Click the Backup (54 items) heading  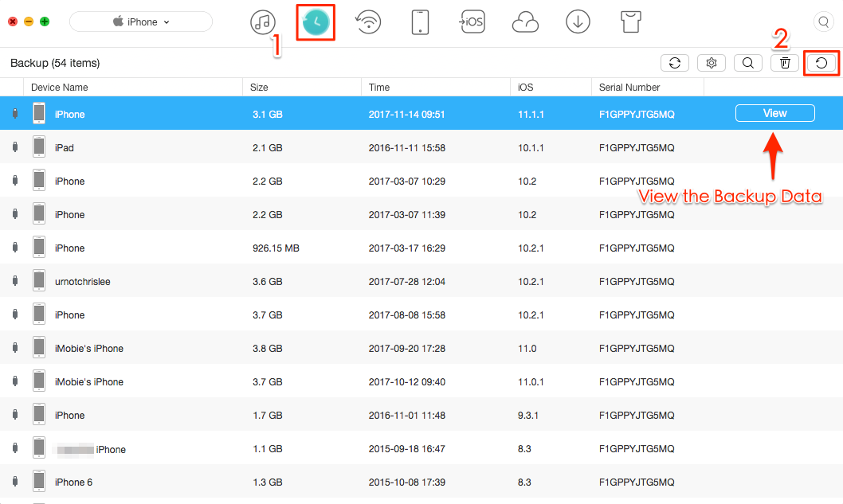click(55, 63)
